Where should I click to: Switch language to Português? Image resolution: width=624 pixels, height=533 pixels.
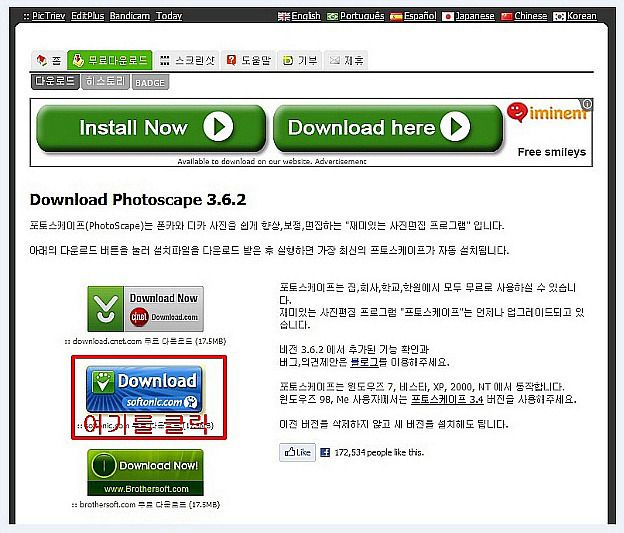pyautogui.click(x=362, y=16)
